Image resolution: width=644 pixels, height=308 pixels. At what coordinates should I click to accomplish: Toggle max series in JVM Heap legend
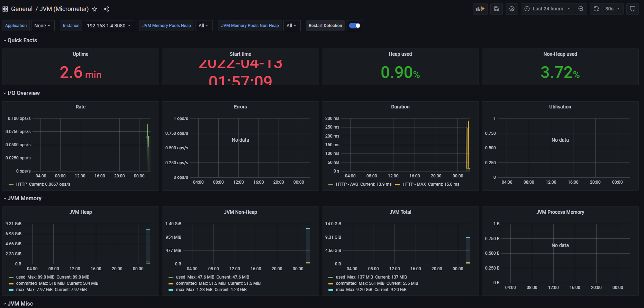[x=20, y=290]
